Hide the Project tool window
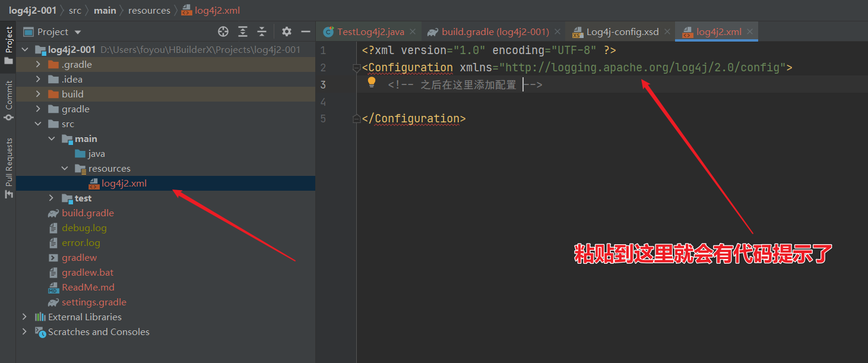 306,31
